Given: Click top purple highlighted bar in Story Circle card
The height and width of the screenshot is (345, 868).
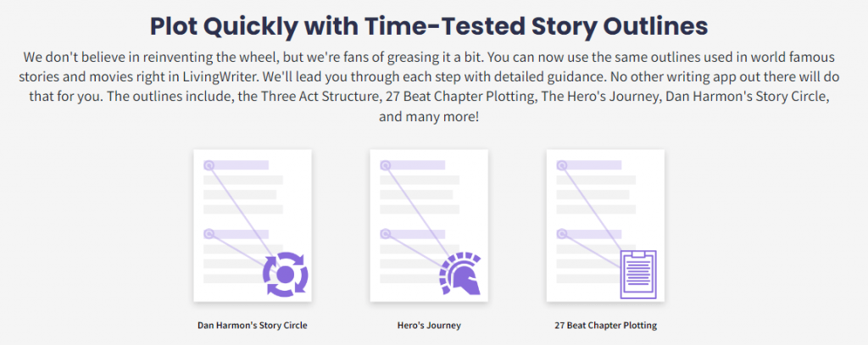Looking at the screenshot, I should pos(236,165).
